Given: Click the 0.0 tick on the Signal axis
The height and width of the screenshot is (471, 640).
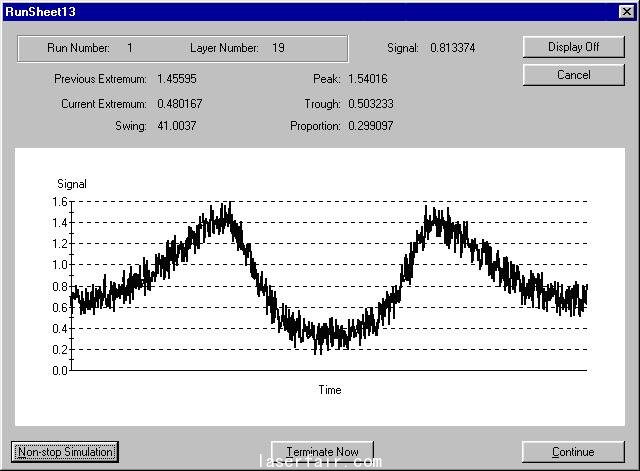Looking at the screenshot, I should click(x=59, y=371).
